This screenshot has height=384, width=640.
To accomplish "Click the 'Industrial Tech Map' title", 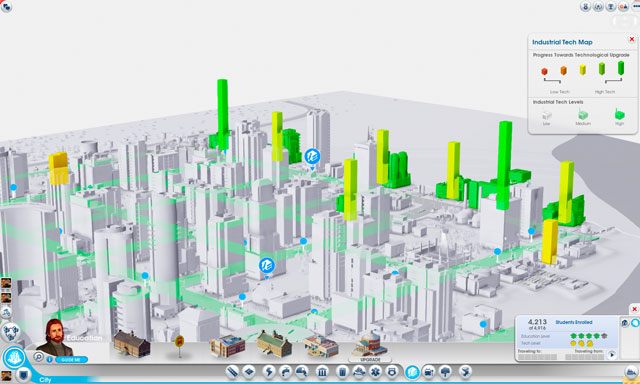I will (x=562, y=42).
